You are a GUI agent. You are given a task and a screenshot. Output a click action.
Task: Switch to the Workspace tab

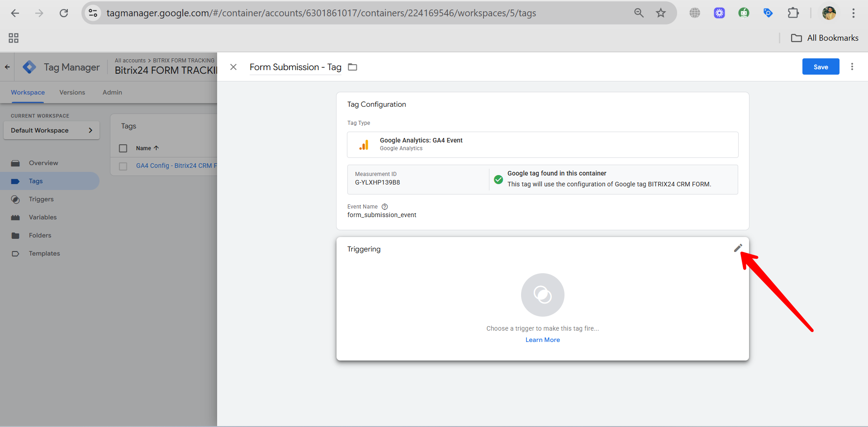[x=28, y=92]
